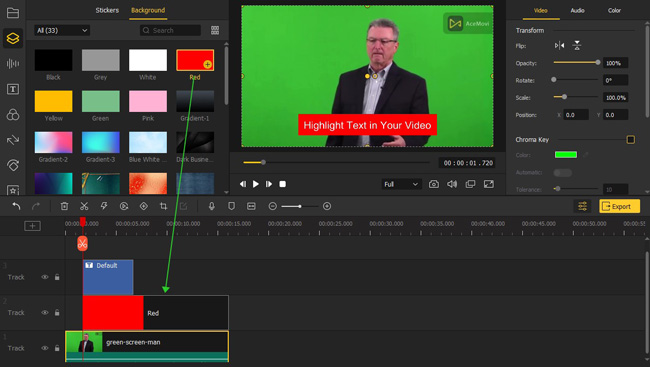Toggle the Automatic chroma key switch

point(563,173)
